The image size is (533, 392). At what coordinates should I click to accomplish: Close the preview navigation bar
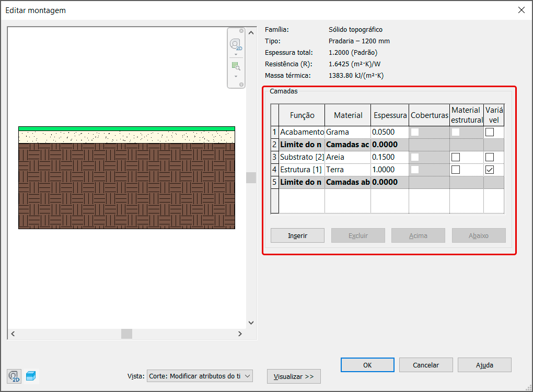241,31
